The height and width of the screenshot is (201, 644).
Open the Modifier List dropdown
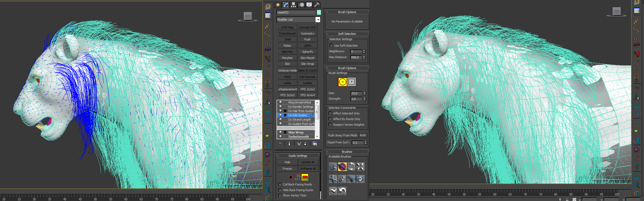[318, 20]
